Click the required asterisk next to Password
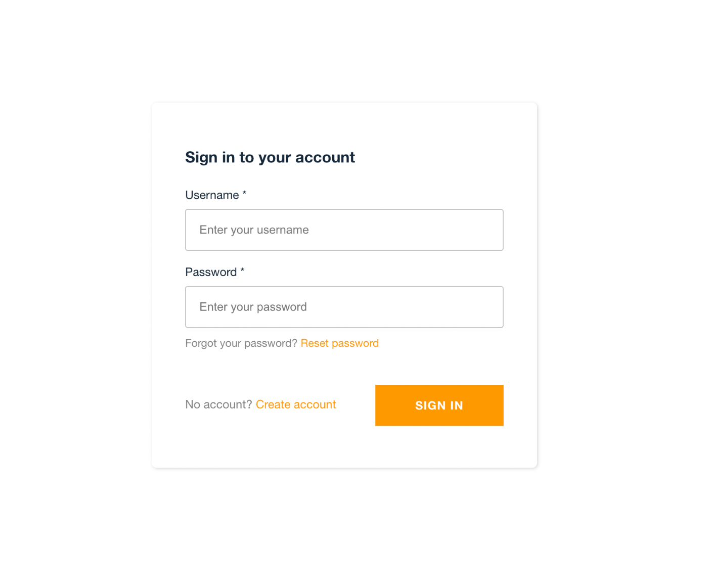Image resolution: width=708 pixels, height=588 pixels. 242,270
